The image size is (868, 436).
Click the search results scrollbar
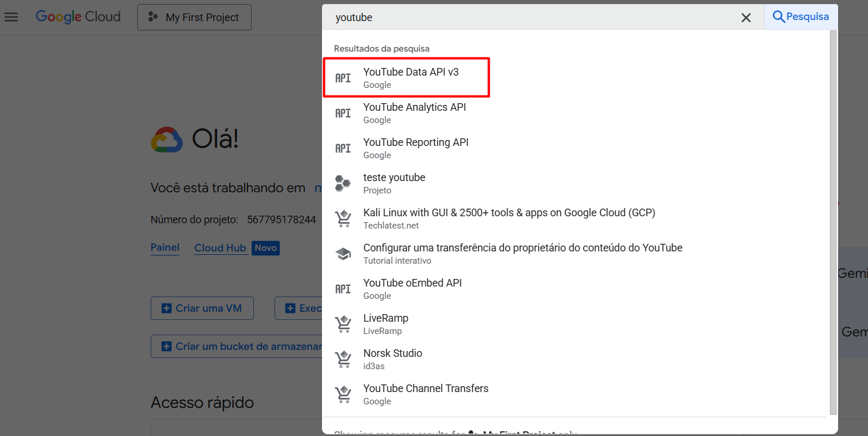point(834,223)
